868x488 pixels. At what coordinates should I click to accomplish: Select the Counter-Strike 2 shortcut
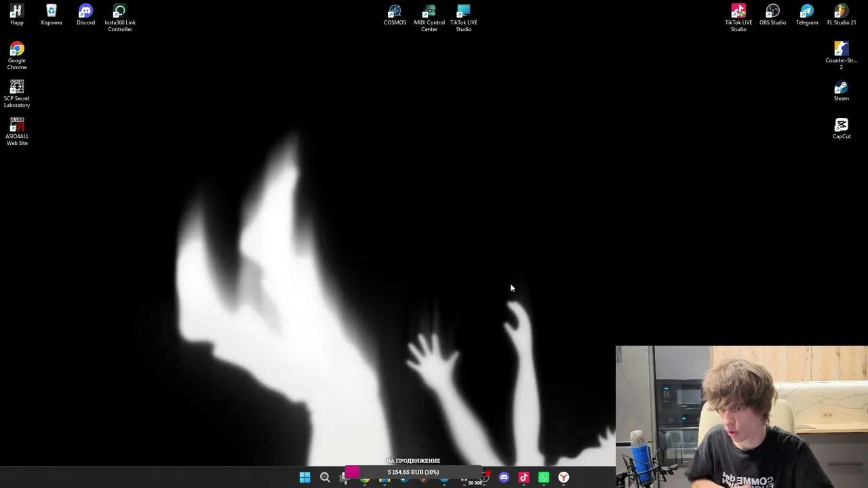click(x=842, y=56)
